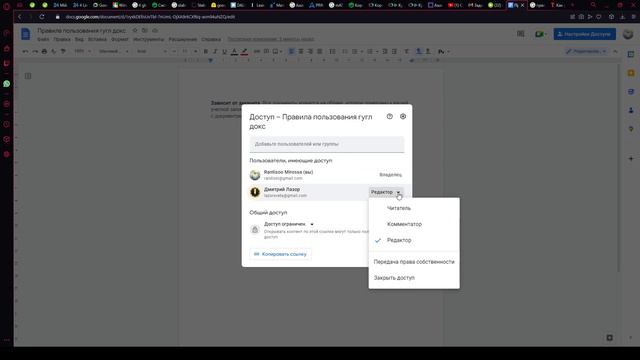Click the move to folder icon
The width and height of the screenshot is (640, 360).
coord(145,31)
